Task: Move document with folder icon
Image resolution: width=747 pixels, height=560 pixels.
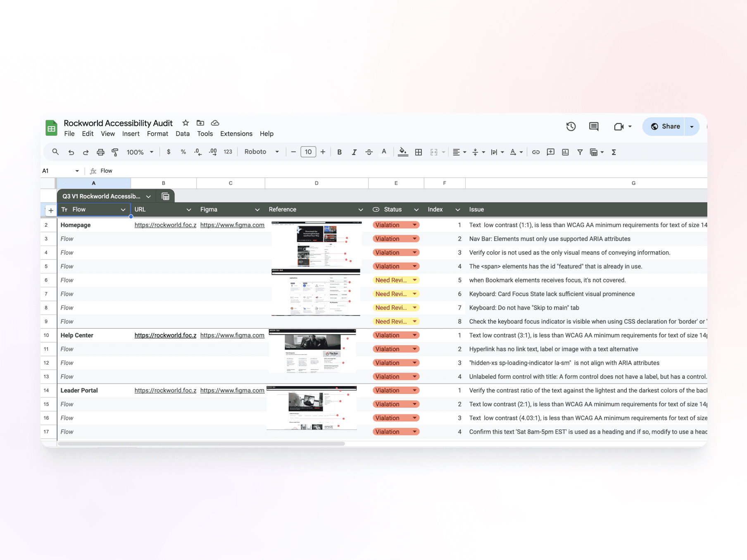Action: point(200,123)
